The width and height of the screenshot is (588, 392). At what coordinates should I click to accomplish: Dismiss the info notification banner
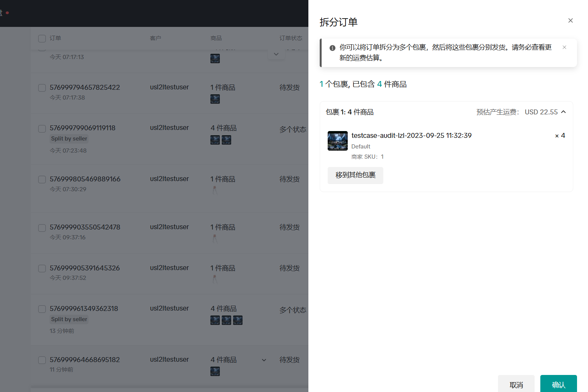(x=564, y=47)
